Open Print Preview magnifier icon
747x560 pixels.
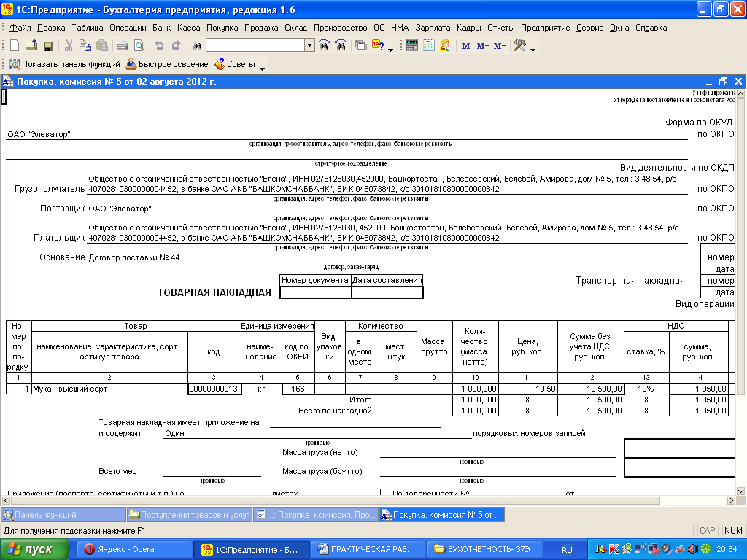point(139,46)
